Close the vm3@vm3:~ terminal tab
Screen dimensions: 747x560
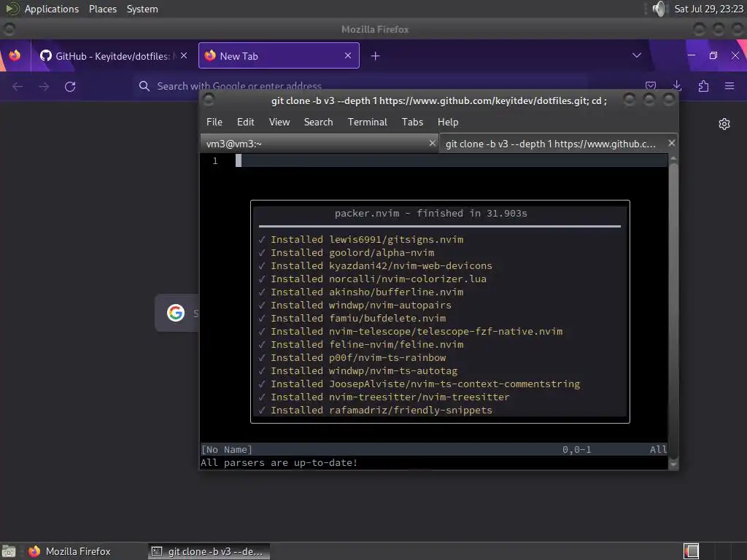click(x=432, y=143)
